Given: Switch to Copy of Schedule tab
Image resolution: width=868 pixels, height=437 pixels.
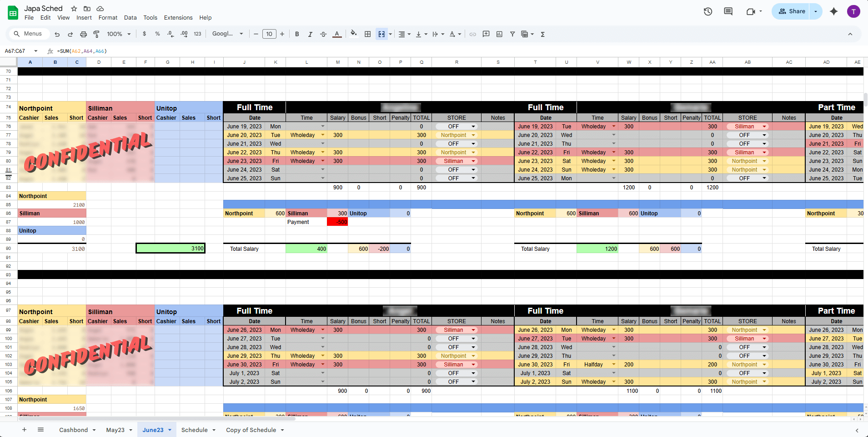Looking at the screenshot, I should click(x=251, y=430).
